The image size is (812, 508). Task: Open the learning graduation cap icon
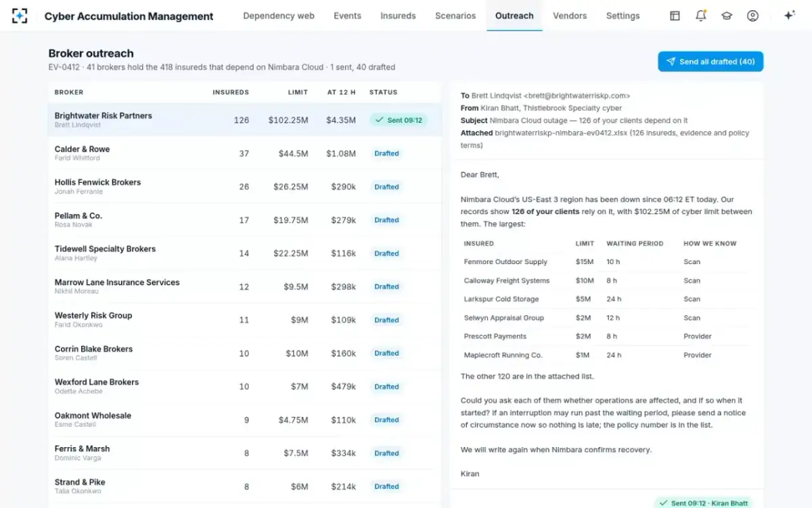tap(727, 16)
